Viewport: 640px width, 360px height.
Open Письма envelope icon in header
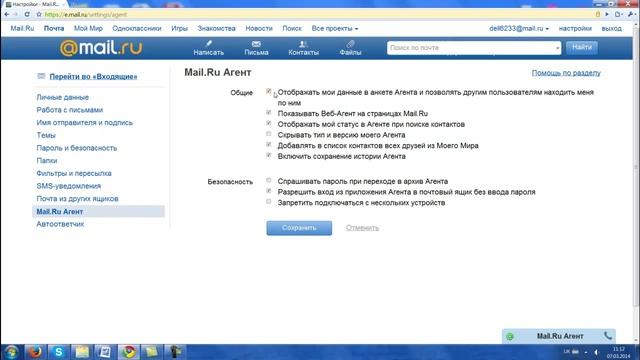[256, 44]
